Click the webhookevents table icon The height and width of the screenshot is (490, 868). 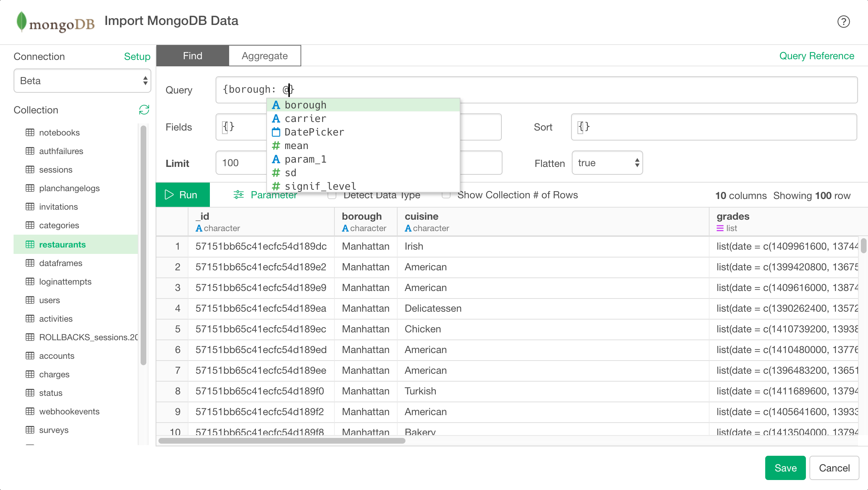tap(30, 411)
